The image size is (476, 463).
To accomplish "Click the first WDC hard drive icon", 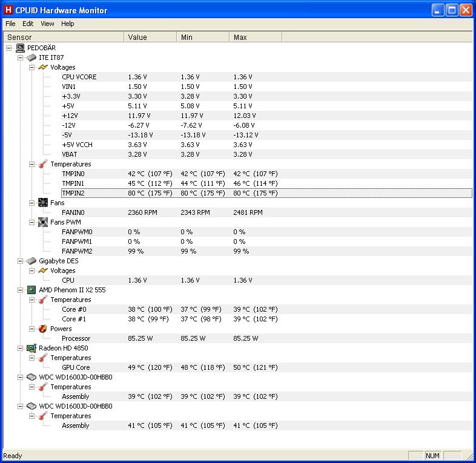I will 31,377.
